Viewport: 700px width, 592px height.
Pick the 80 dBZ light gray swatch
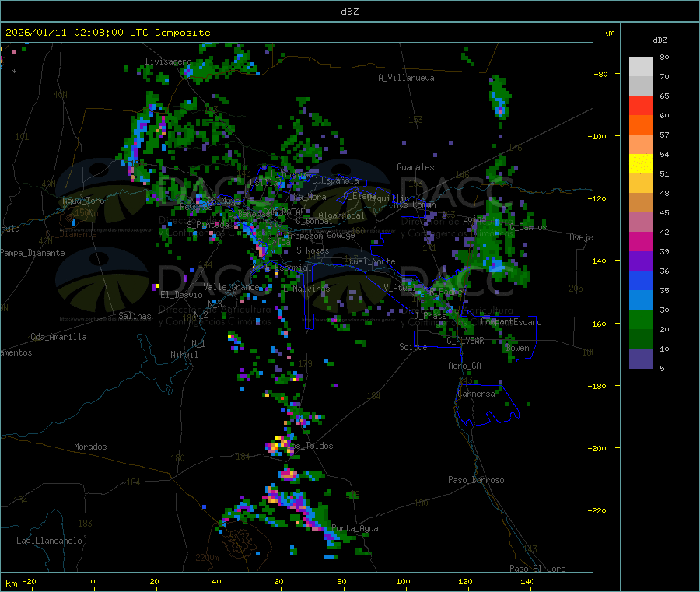pyautogui.click(x=641, y=67)
